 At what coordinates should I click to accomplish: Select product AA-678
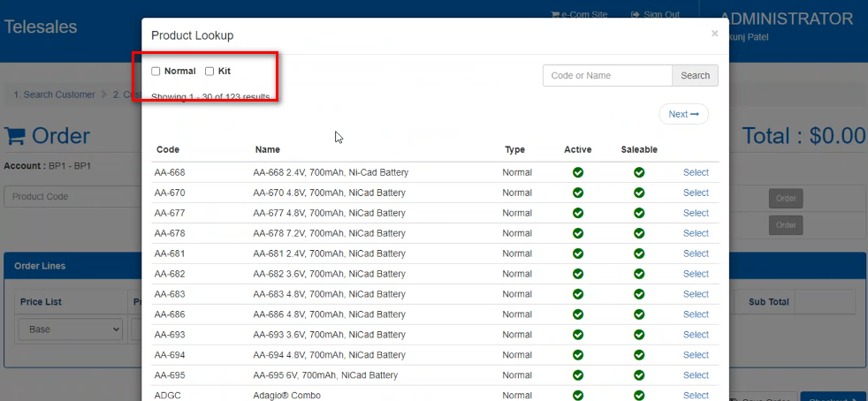696,233
